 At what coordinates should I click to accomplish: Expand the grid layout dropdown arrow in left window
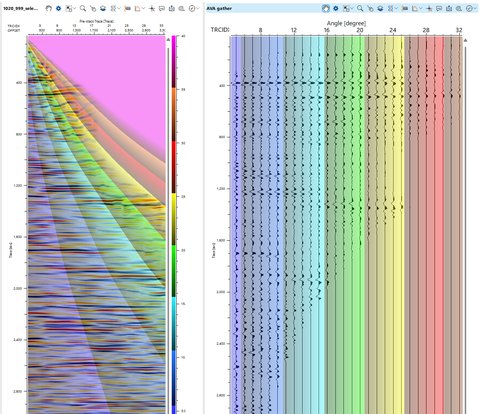click(119, 9)
